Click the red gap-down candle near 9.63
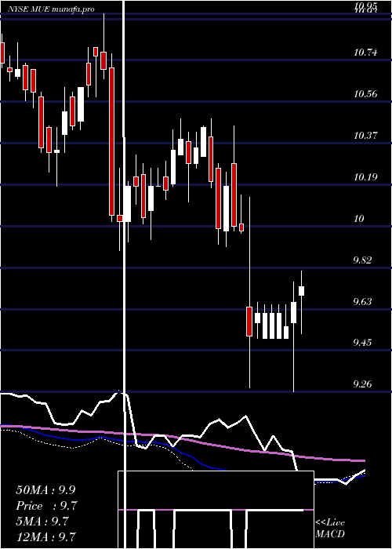The image size is (392, 549). pyautogui.click(x=249, y=322)
